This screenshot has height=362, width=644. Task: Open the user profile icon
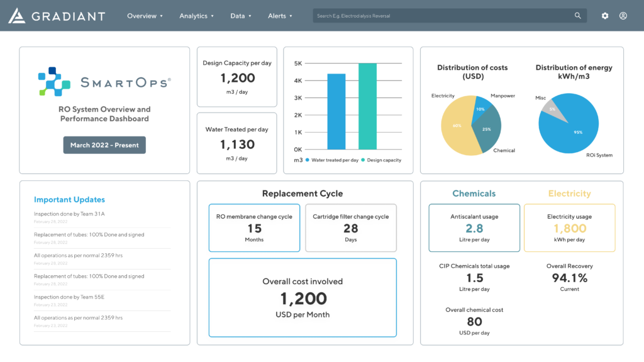[623, 16]
